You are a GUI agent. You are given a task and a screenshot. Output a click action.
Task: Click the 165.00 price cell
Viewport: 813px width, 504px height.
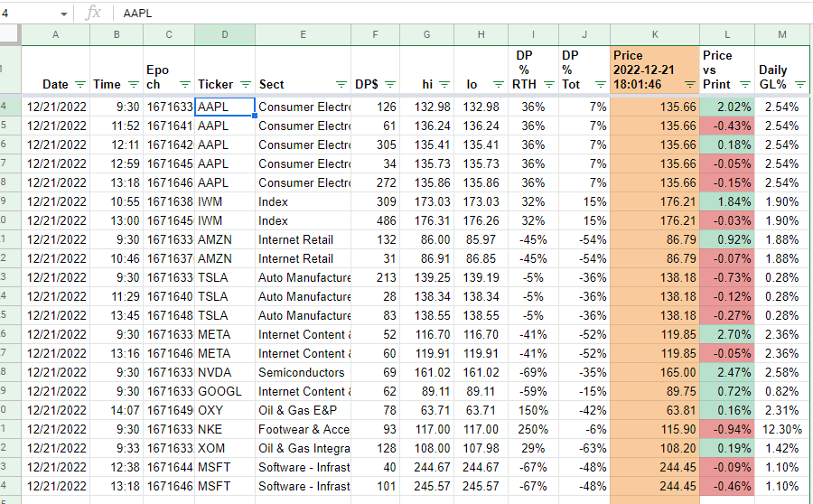[x=655, y=372]
